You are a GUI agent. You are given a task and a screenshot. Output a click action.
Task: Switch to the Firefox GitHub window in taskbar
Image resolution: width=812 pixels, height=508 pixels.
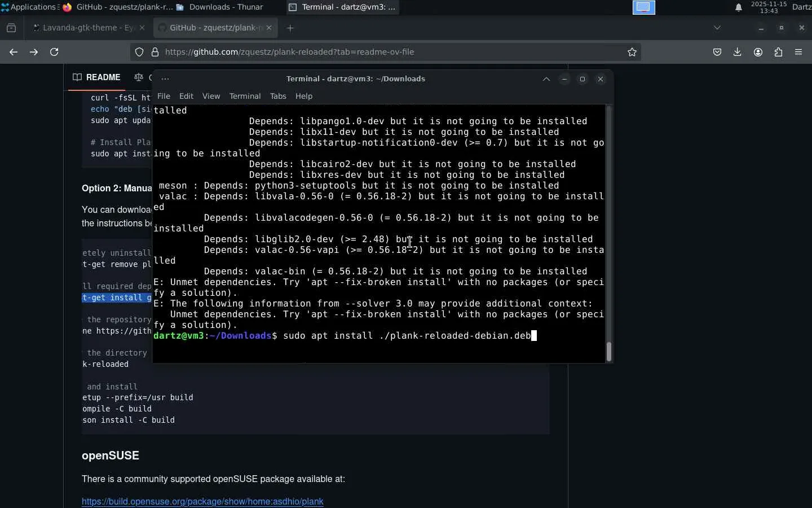[118, 7]
